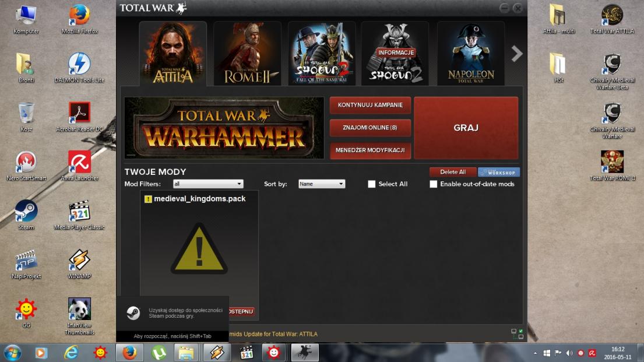Switch to the Rome II game tile
This screenshot has width=644, height=362.
coord(247,54)
